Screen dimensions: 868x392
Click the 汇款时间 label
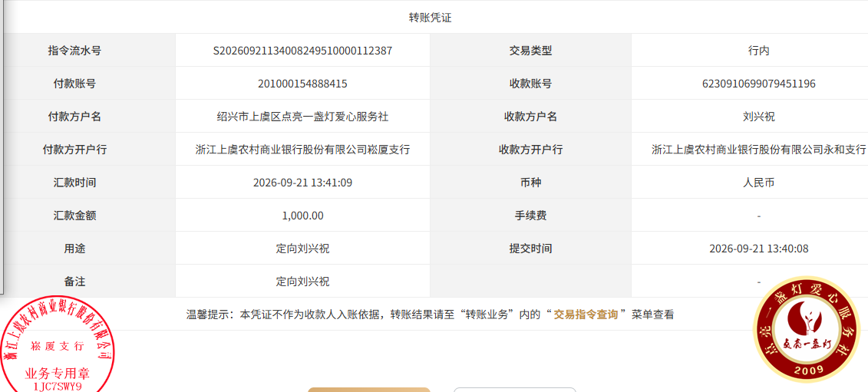(x=74, y=183)
